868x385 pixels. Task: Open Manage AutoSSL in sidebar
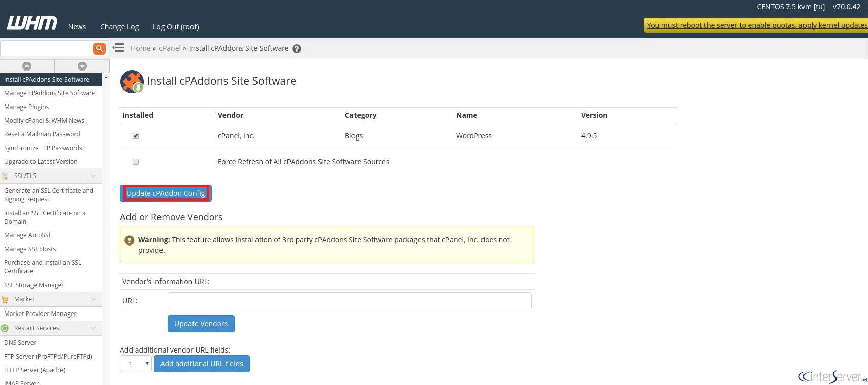pyautogui.click(x=28, y=235)
